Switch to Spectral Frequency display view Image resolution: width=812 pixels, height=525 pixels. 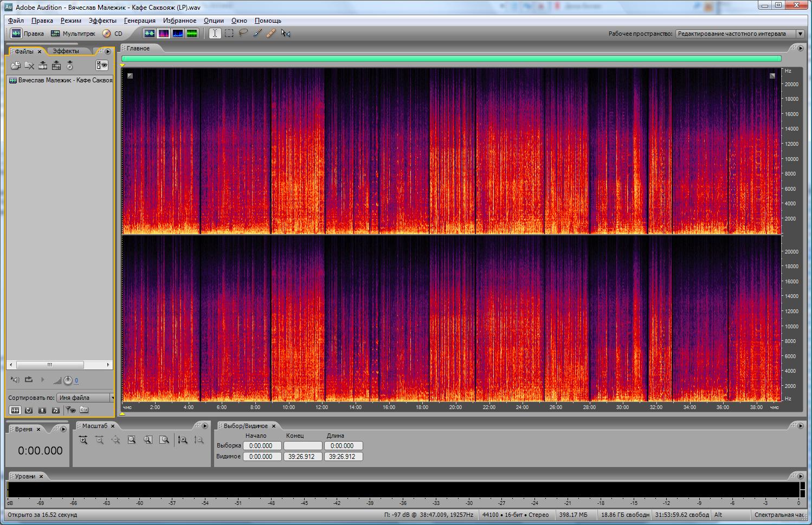[164, 33]
